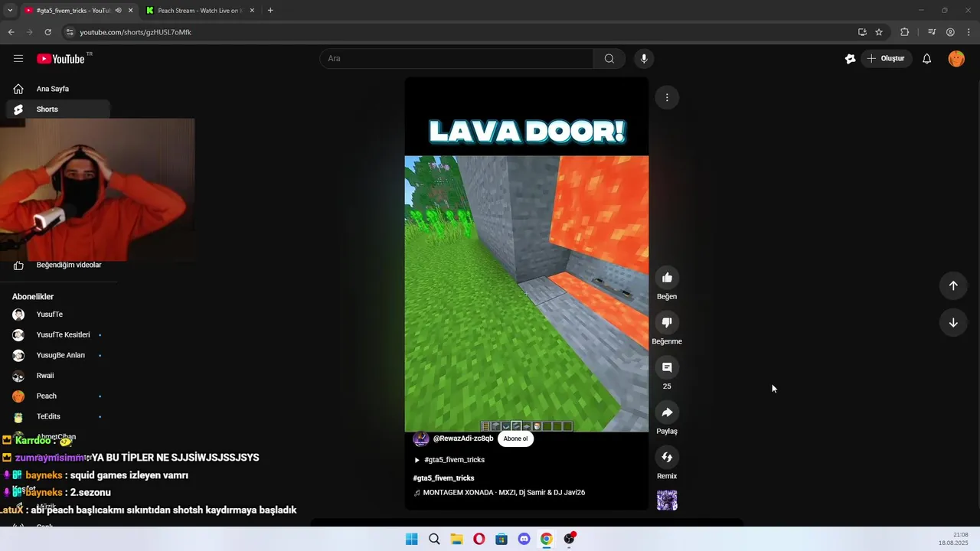Go to the previous short with up arrow
Viewport: 980px width, 551px height.
953,285
